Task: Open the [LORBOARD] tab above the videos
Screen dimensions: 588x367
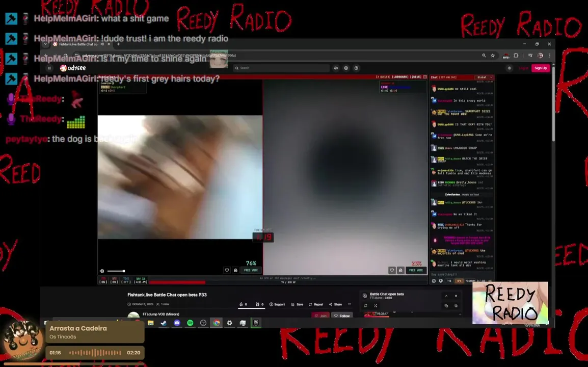Action: [x=400, y=77]
